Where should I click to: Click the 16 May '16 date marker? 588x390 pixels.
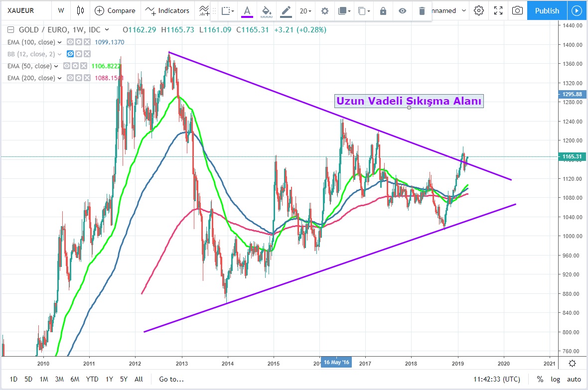pos(336,362)
